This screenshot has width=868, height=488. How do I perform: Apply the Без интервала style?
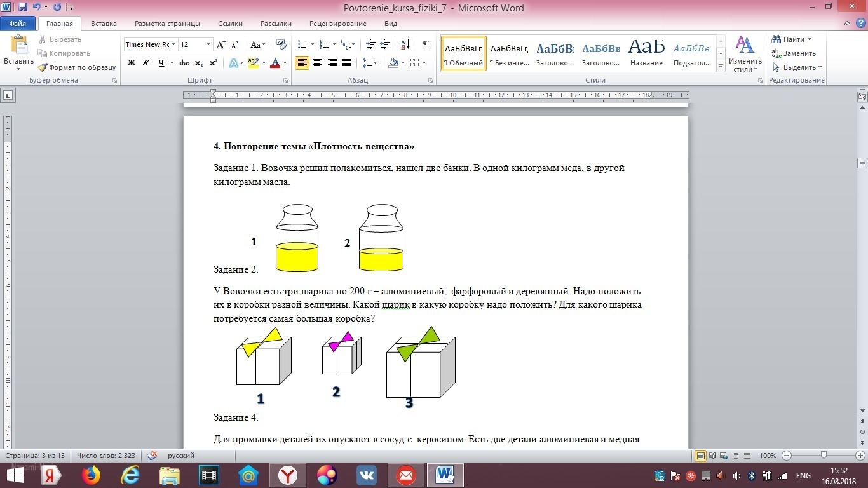pos(510,53)
